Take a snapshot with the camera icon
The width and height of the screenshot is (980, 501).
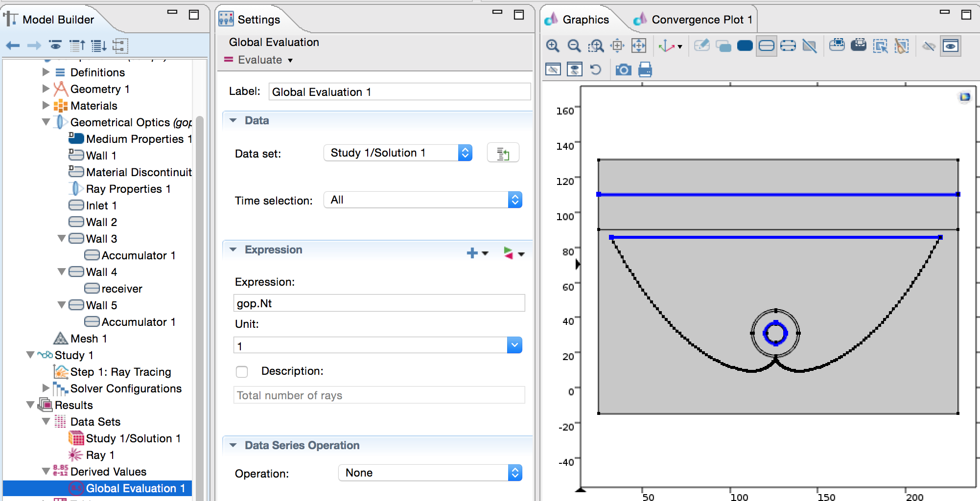click(x=623, y=70)
